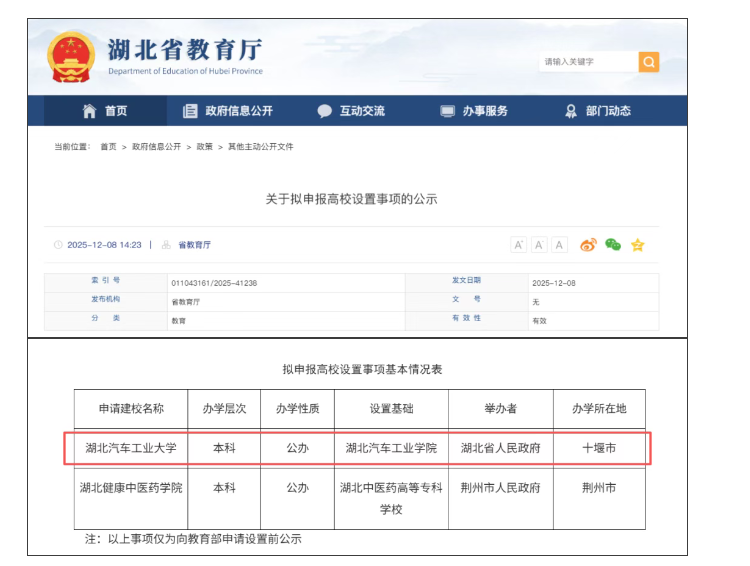Click 湖北汽车工业大学 table cell

[x=131, y=448]
